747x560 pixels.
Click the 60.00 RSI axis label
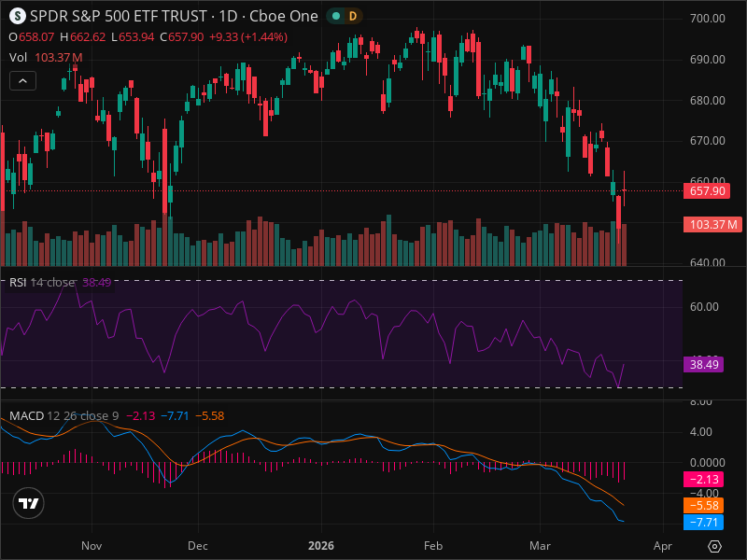pos(704,307)
